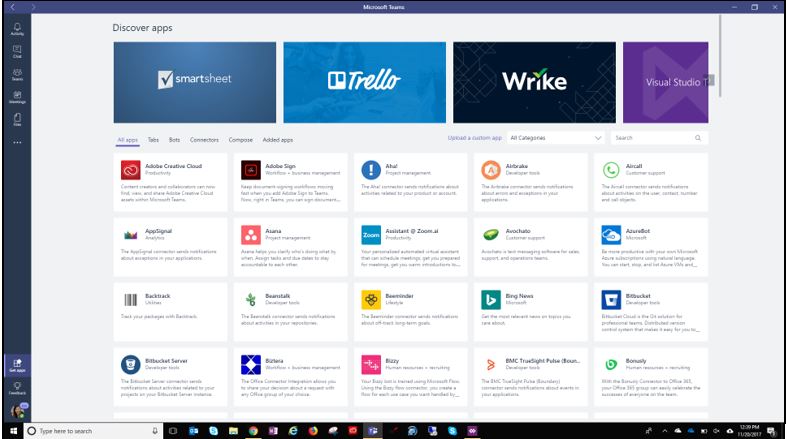
Task: Click the taskbar Type here to search box
Action: (93, 431)
